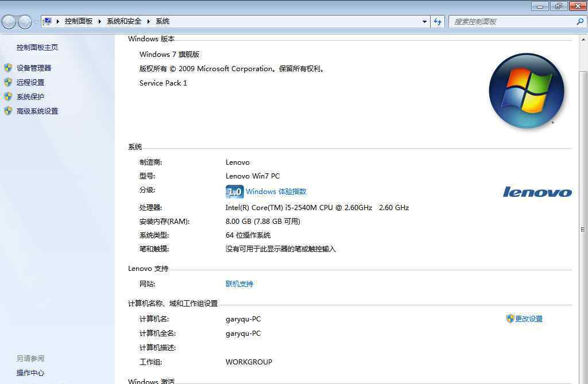Open the 联机支持 website link

pos(239,284)
